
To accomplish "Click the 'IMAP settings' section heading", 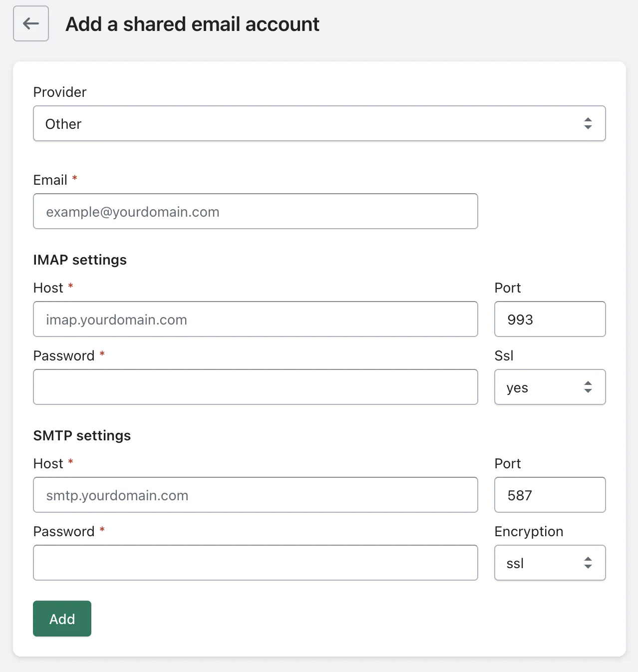I will tap(80, 260).
